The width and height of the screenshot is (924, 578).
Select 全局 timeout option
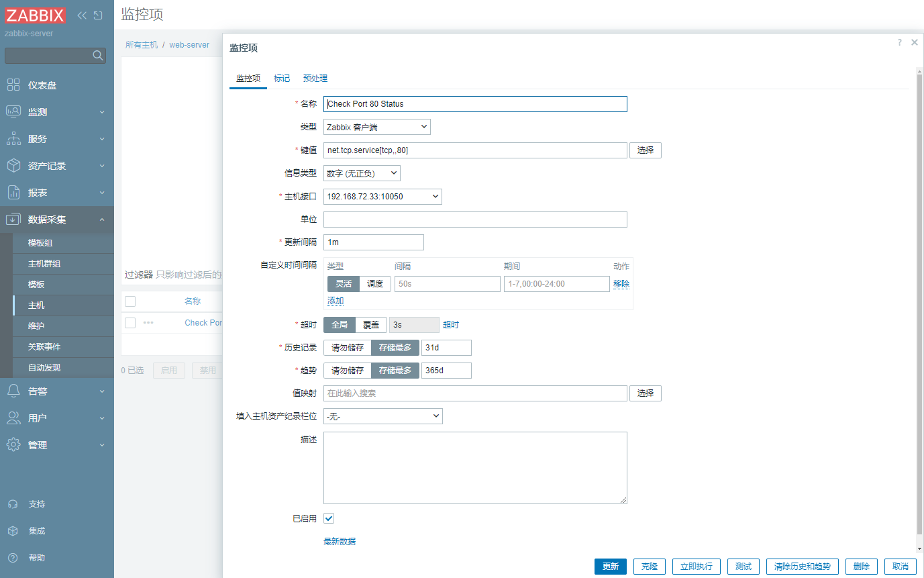point(340,325)
